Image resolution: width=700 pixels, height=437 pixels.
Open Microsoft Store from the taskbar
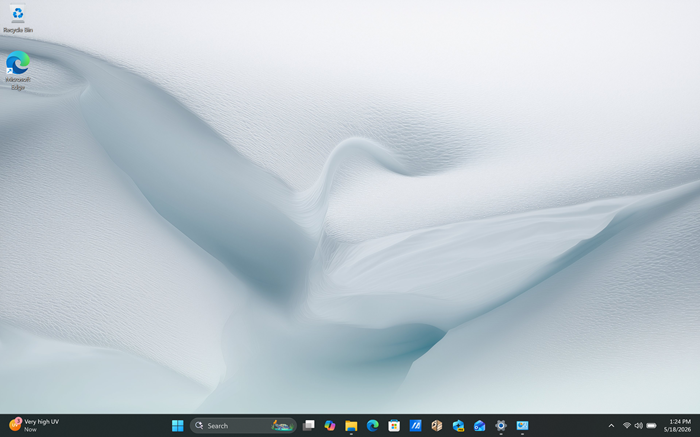[x=394, y=425]
